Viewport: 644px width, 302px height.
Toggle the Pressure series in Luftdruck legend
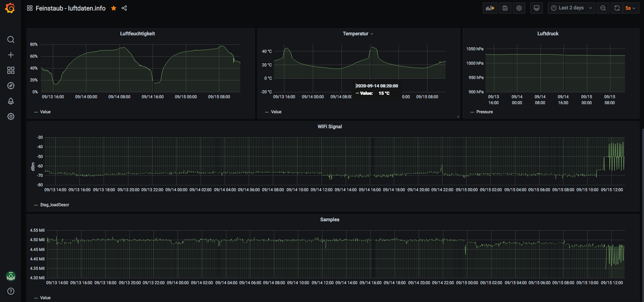click(x=484, y=112)
